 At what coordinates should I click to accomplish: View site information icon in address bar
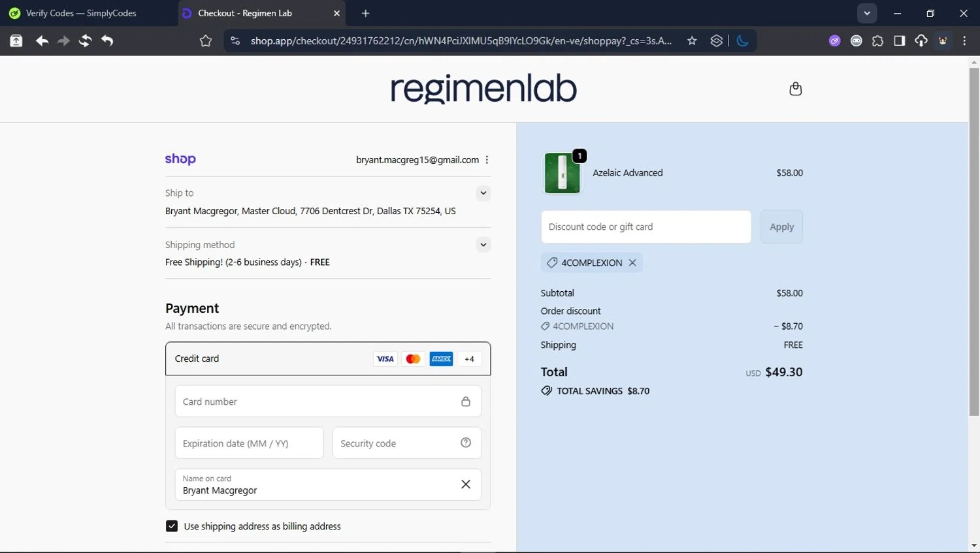235,41
